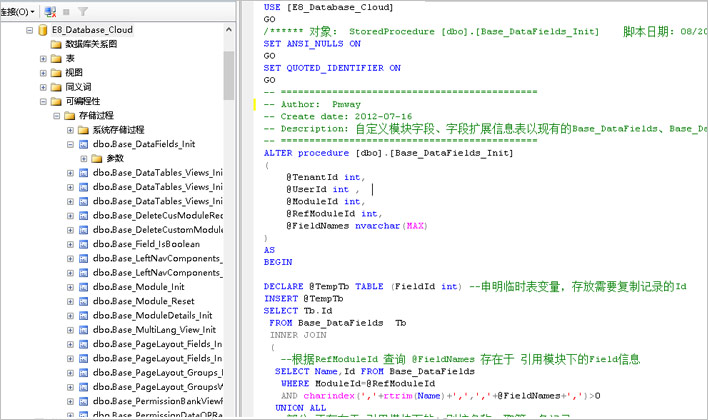
Task: Expand the 表 folder node
Action: click(43, 59)
